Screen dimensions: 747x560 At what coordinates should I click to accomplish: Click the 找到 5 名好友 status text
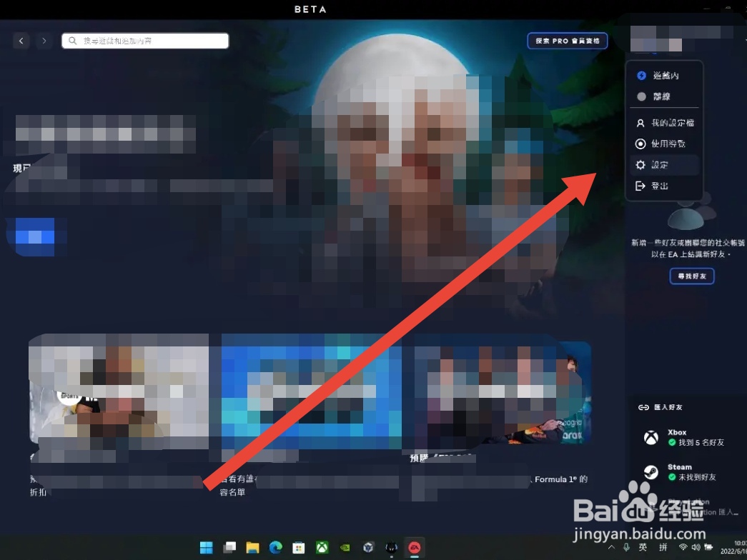point(701,442)
